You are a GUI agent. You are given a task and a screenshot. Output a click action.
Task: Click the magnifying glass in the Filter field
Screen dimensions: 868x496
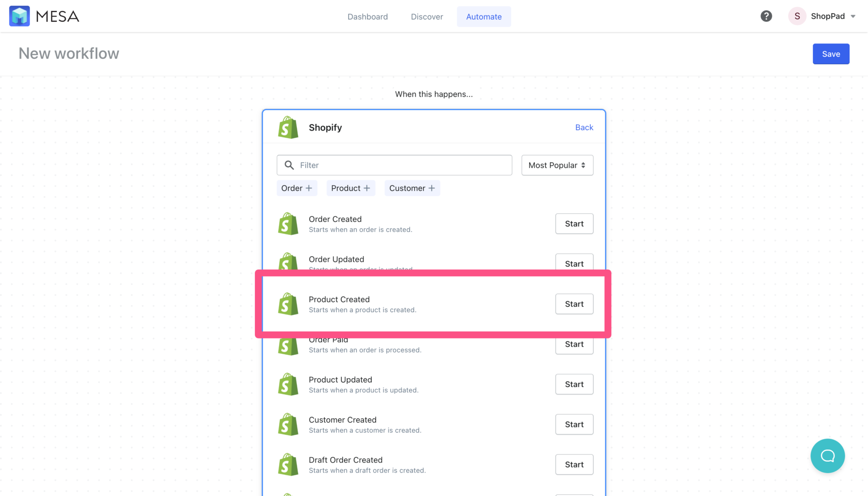pos(289,165)
